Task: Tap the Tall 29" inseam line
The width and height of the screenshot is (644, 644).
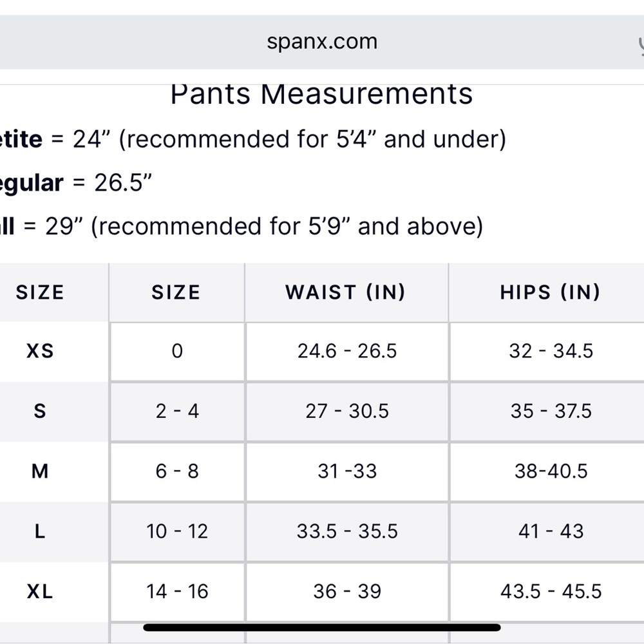Action: pos(241,226)
